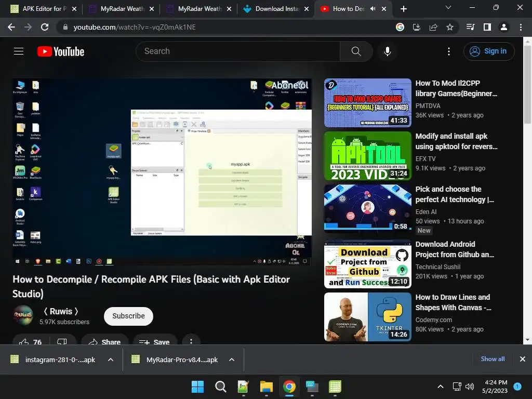This screenshot has height=399, width=532.
Task: Like the video with thumbs up
Action: [31, 340]
